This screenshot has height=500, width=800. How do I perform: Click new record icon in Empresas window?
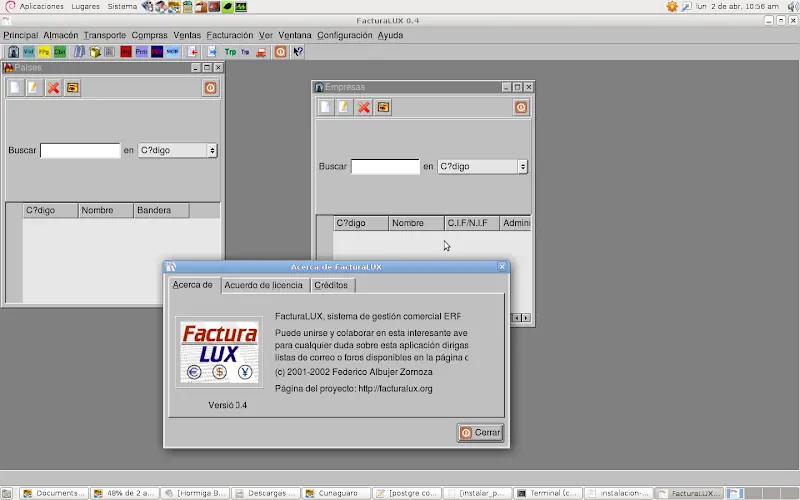pyautogui.click(x=325, y=107)
